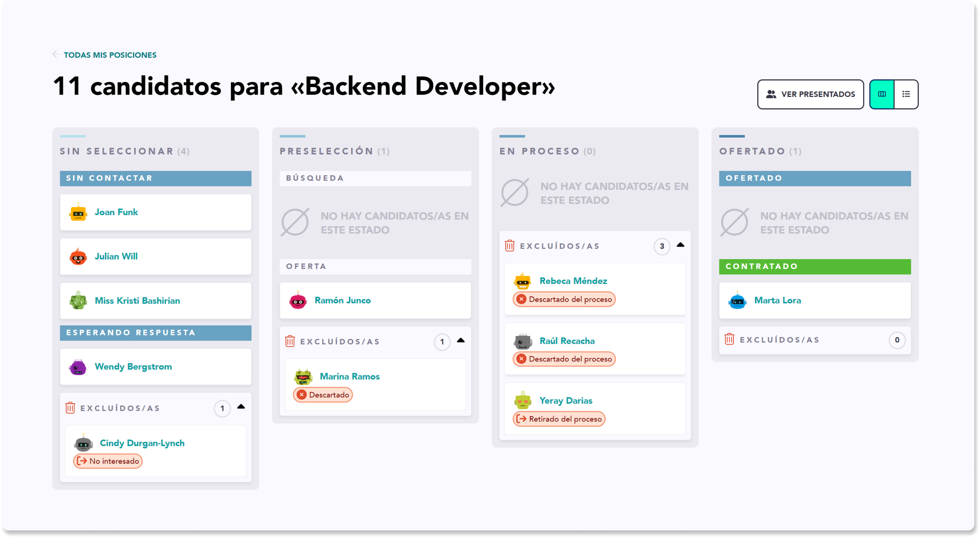Click Julian Will's orange robot avatar
Image resolution: width=980 pixels, height=538 pixels.
[78, 256]
